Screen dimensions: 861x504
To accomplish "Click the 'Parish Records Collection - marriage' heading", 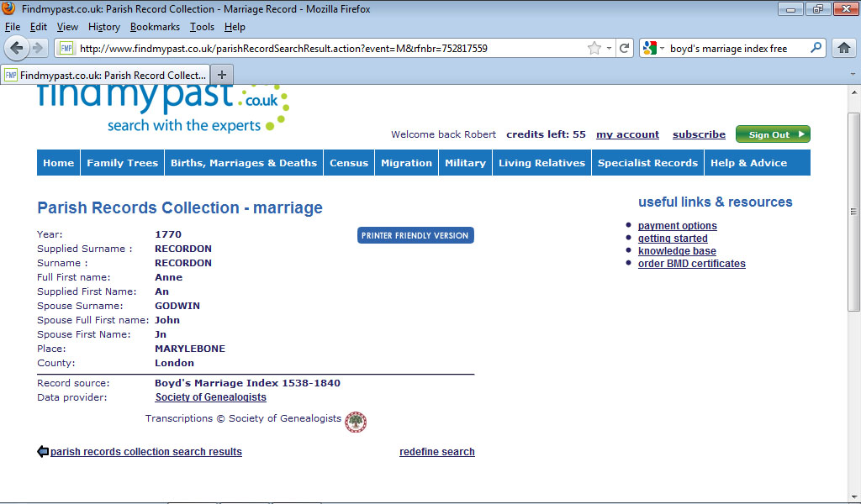I will click(180, 207).
